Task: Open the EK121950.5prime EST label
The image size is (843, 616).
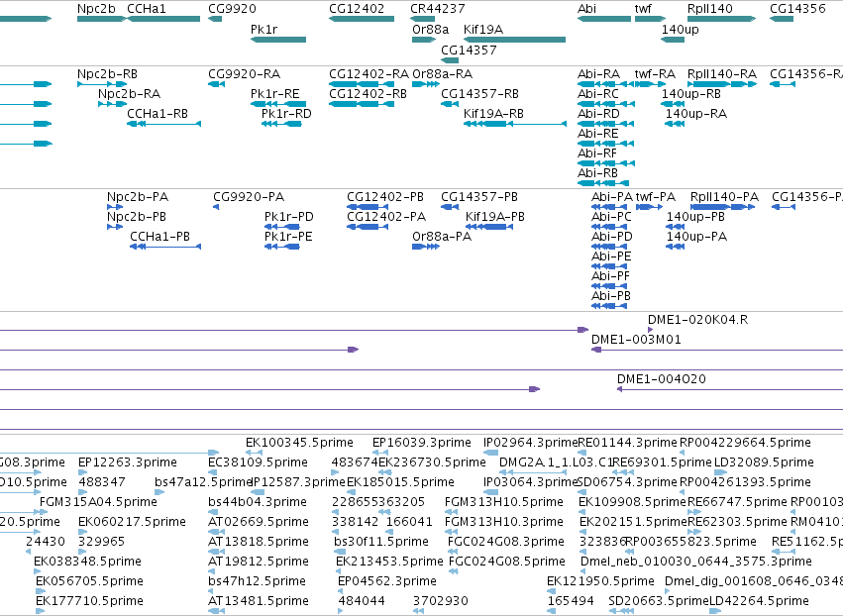Action: tap(600, 581)
